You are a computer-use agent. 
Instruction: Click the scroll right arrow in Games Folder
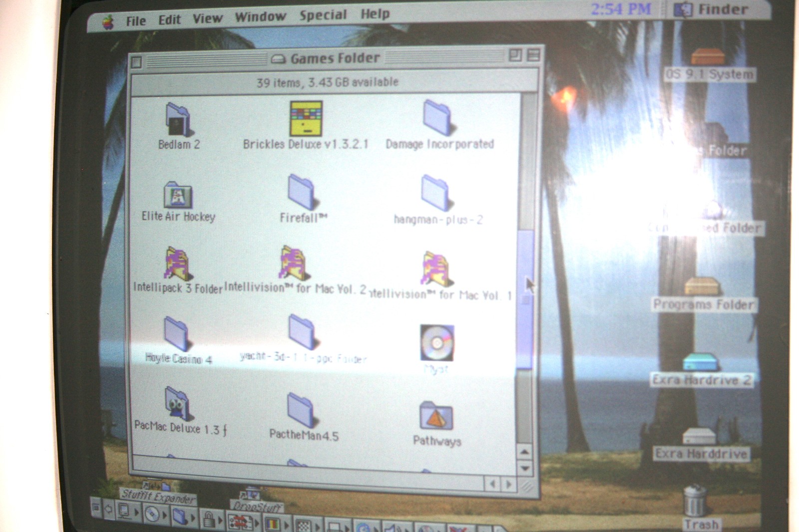tap(508, 484)
